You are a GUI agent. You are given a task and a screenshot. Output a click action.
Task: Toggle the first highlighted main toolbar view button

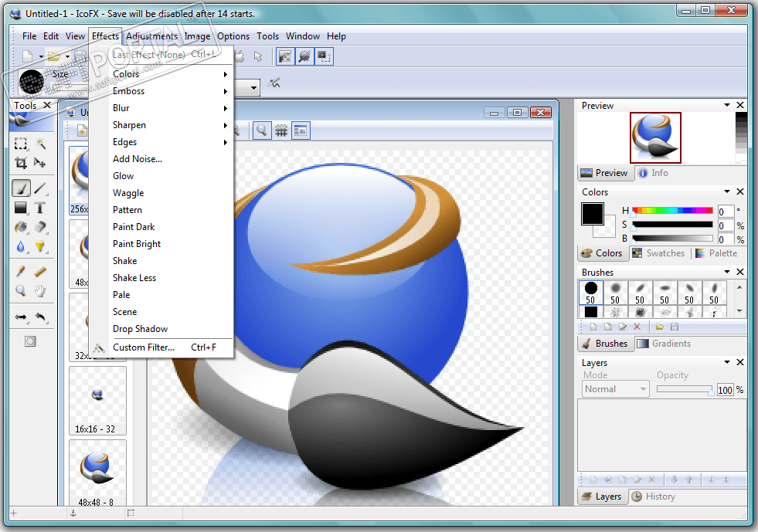coord(285,56)
